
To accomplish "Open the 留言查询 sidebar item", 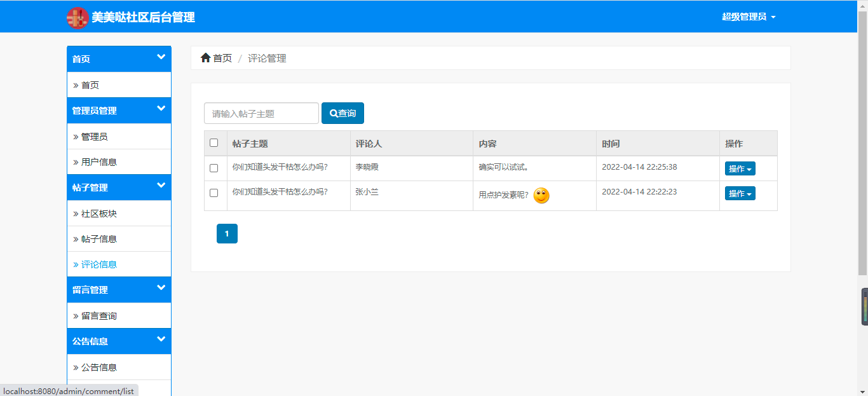I will [x=119, y=316].
